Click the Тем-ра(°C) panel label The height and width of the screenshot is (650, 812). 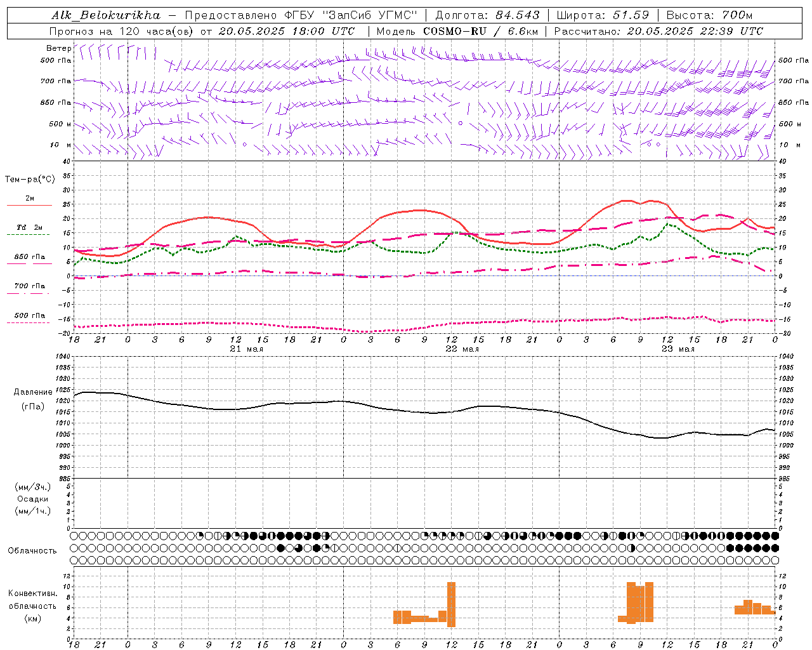[x=30, y=180]
